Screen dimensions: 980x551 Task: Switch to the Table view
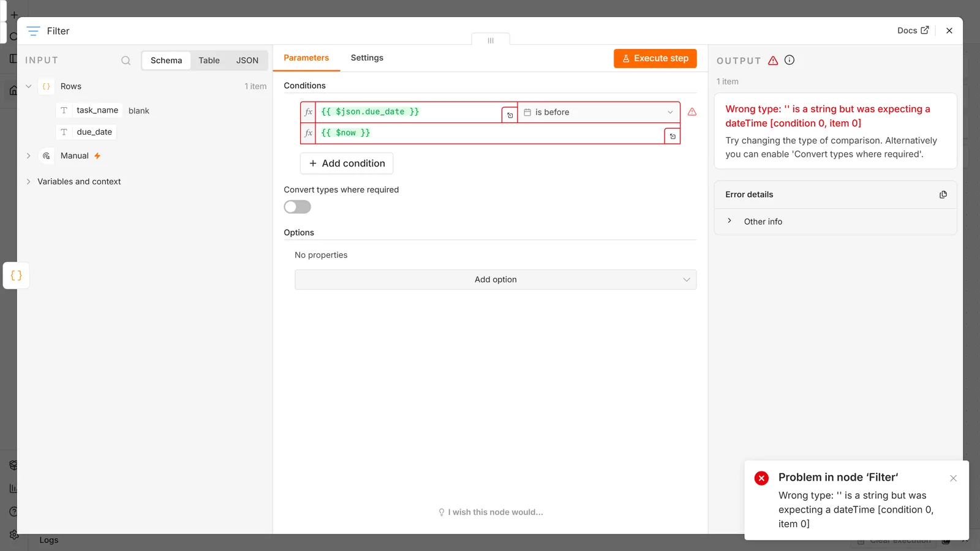click(x=209, y=60)
